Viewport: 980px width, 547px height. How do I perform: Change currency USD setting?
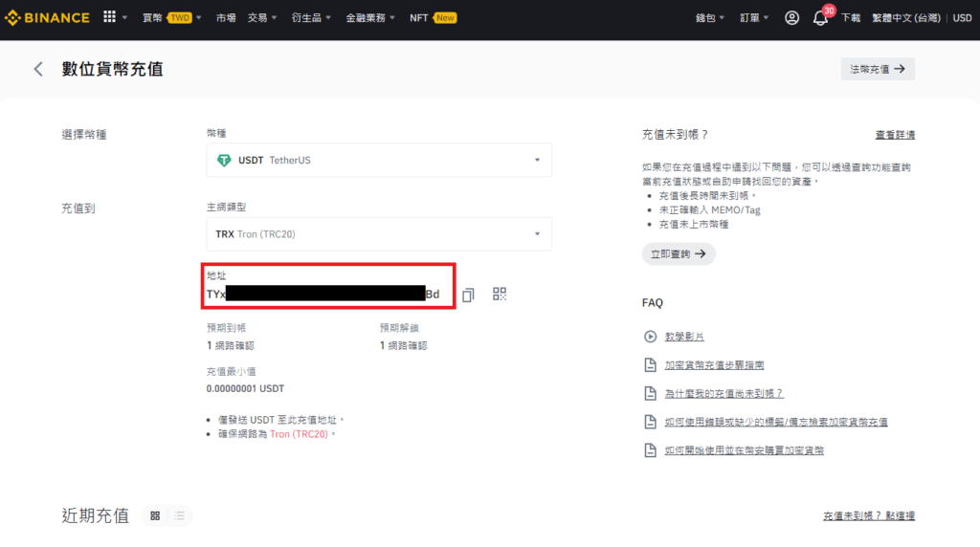[x=963, y=18]
